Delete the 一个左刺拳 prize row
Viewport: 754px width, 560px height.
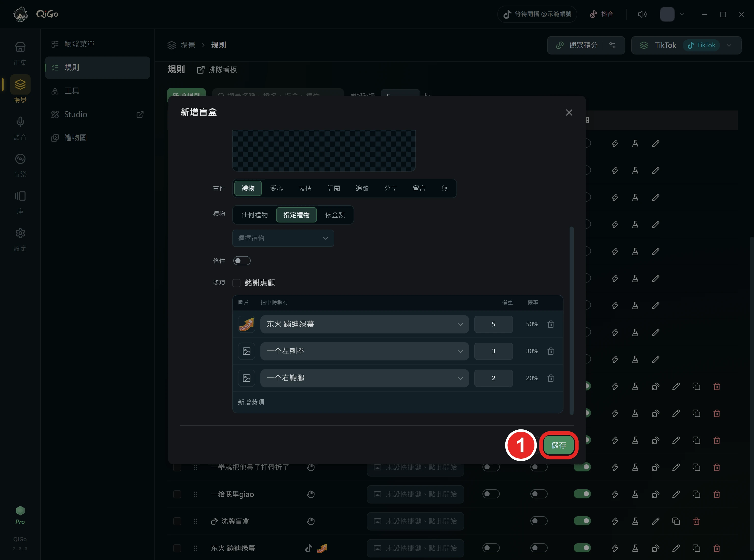pos(550,351)
